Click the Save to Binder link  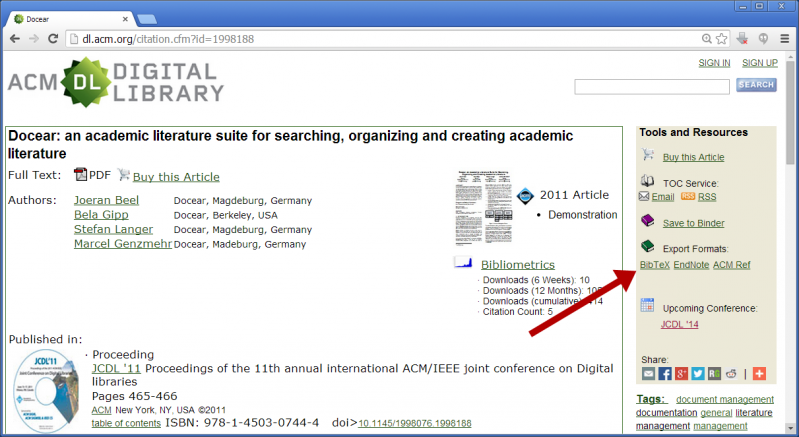click(x=694, y=223)
